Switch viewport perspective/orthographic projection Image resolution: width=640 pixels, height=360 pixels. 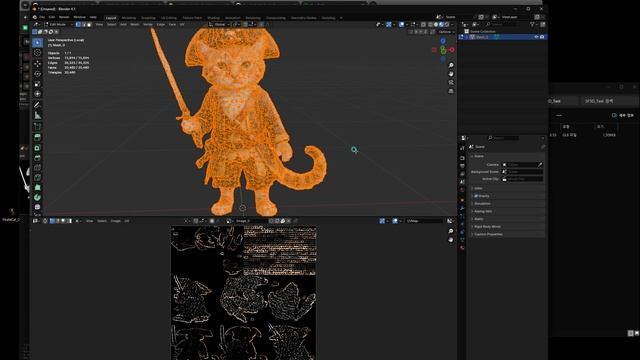(451, 91)
